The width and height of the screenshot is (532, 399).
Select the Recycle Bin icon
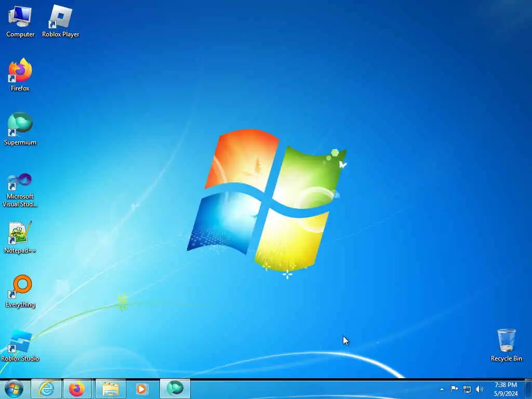(x=506, y=345)
